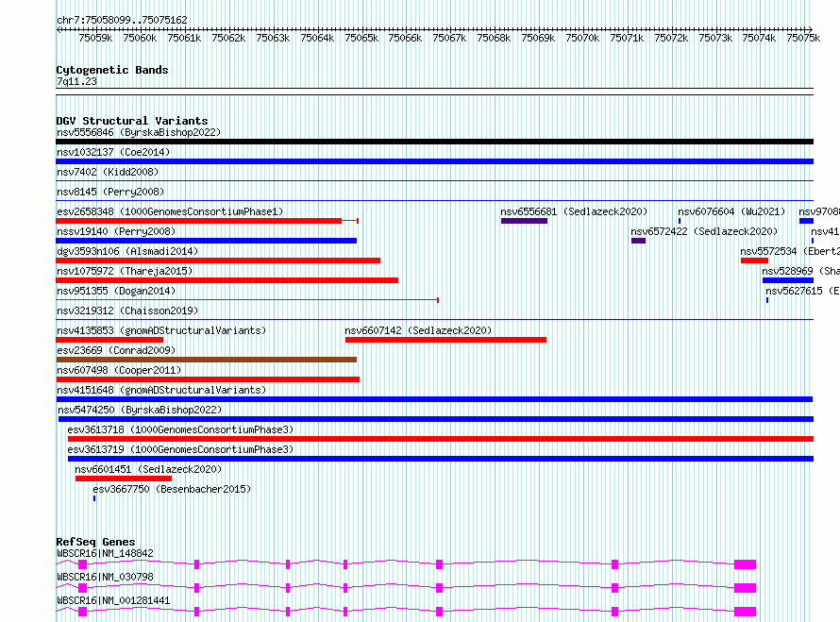Viewport: 840px width, 622px height.
Task: Click the DGV Structural Variants track title
Action: [x=131, y=121]
